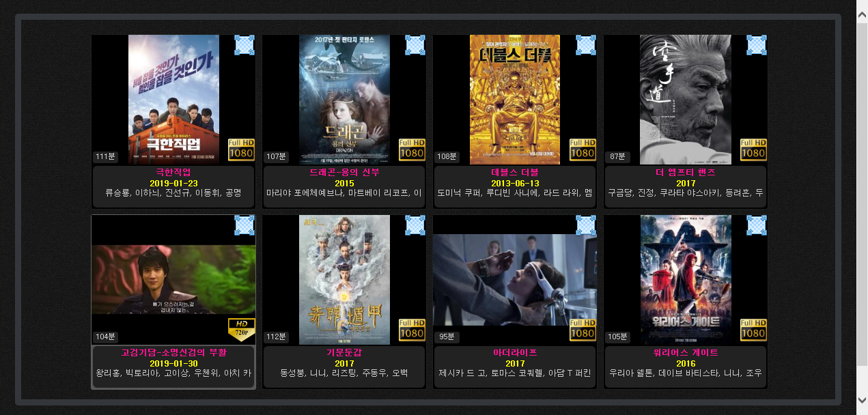
Task: Open the 극한직업 title link
Action: tap(173, 172)
